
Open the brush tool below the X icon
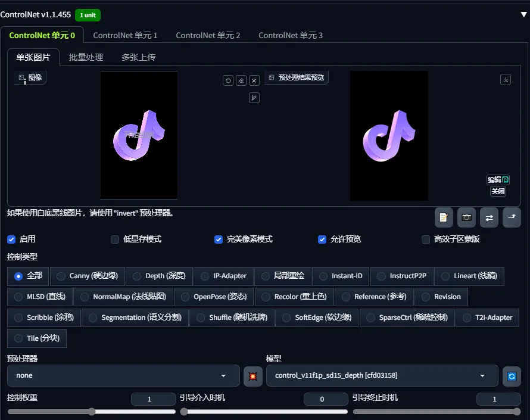click(254, 98)
